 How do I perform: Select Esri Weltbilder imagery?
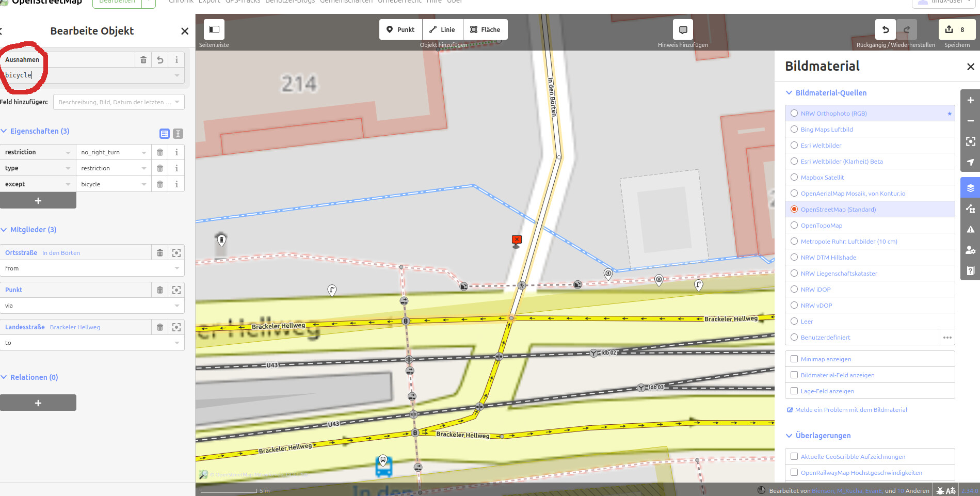870,146
